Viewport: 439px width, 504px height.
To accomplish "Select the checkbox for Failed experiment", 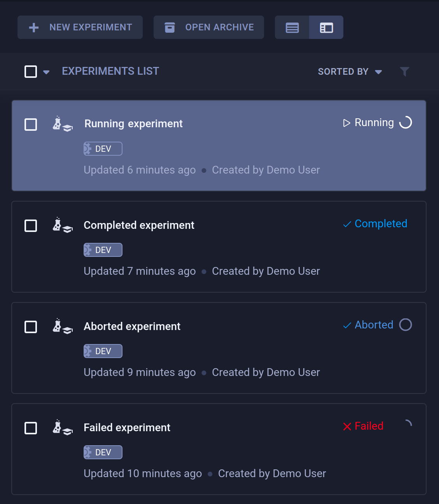I will pyautogui.click(x=31, y=428).
